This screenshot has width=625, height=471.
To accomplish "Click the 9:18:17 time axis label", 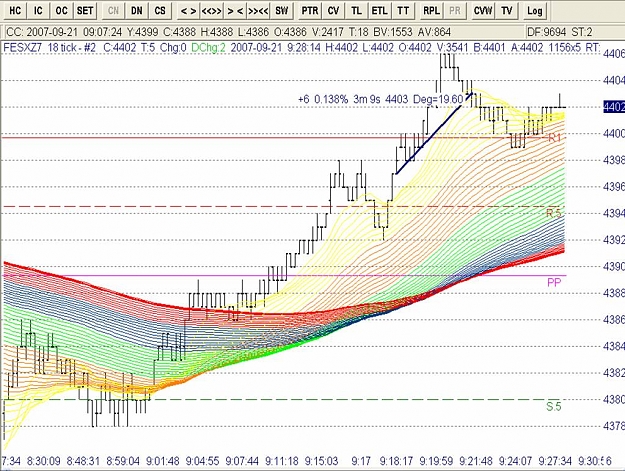I will (396, 461).
